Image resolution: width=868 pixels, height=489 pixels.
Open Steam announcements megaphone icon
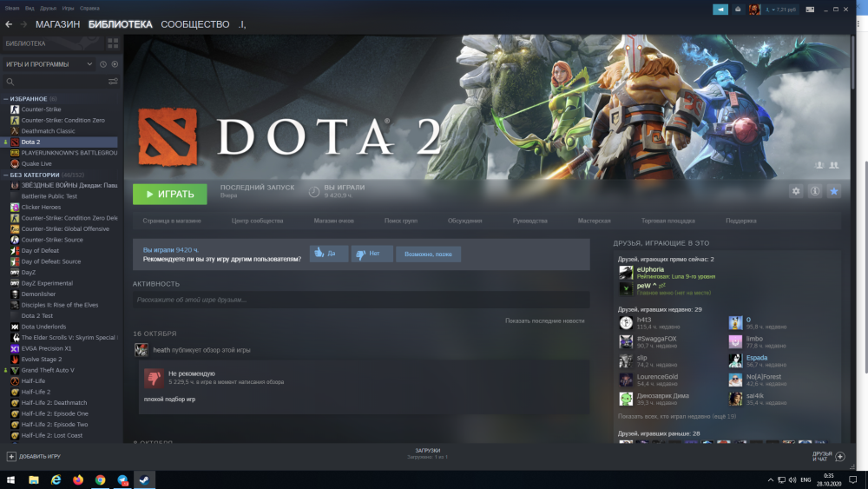(720, 10)
